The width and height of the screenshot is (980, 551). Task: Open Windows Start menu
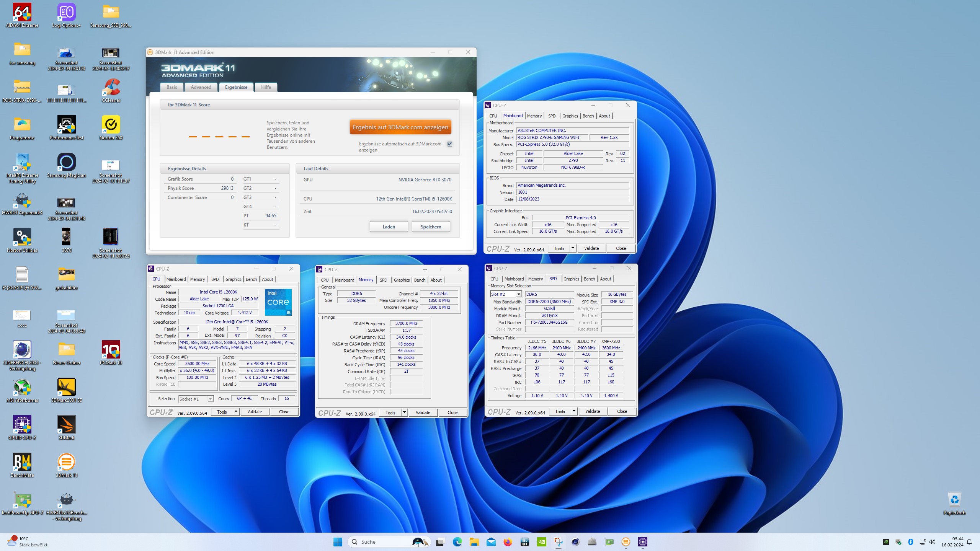click(338, 542)
